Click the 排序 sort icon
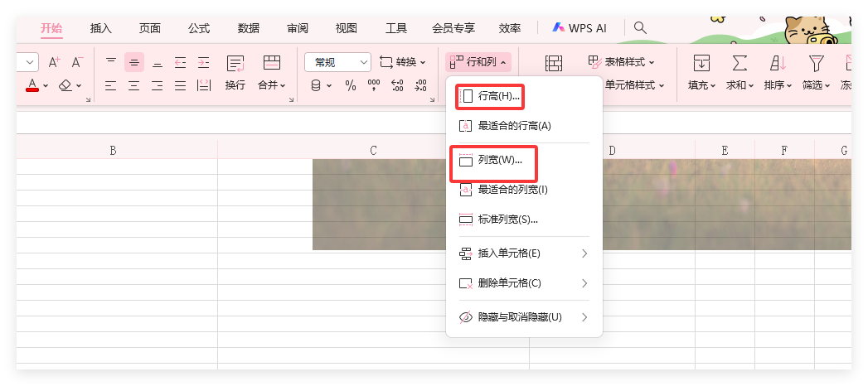 (778, 63)
